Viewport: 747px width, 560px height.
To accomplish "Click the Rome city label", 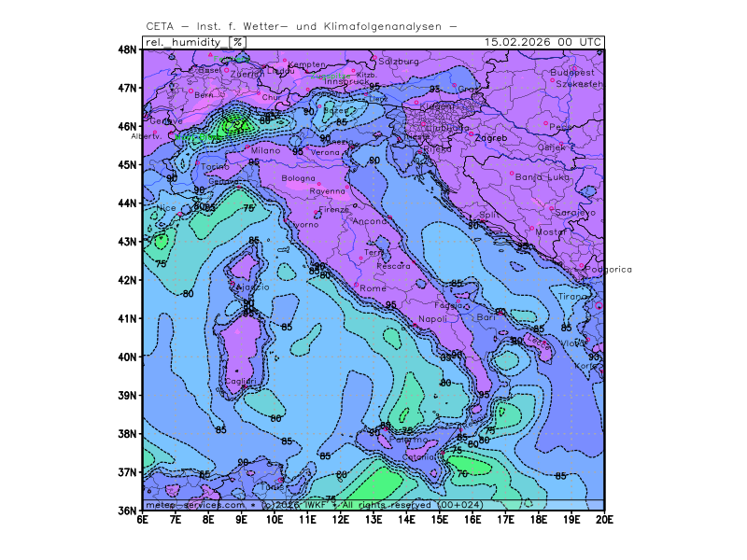I will tap(373, 288).
